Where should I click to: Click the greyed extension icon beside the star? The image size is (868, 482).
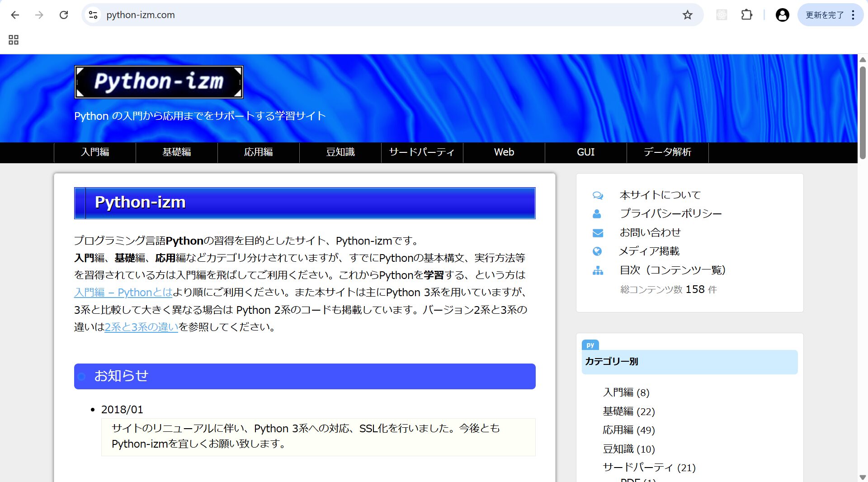point(722,15)
